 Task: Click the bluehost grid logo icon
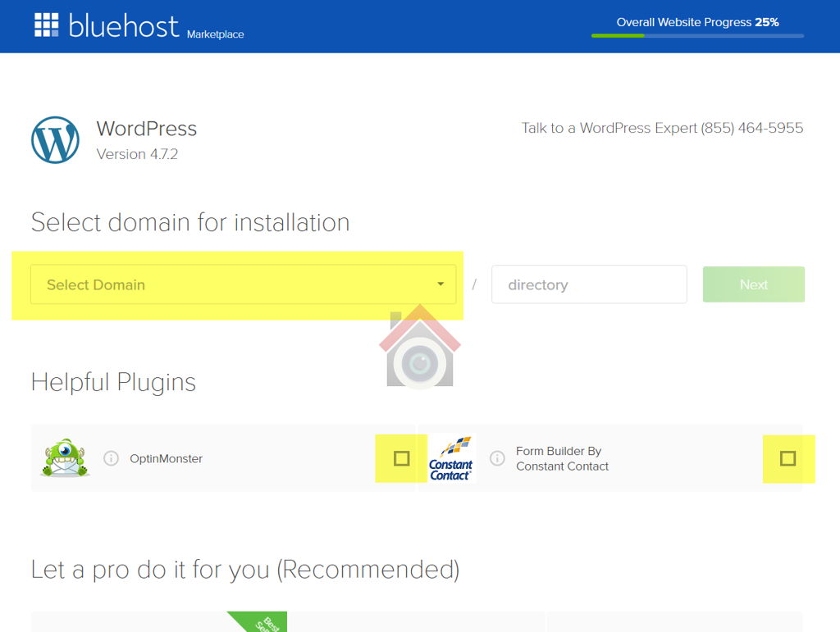[x=47, y=25]
